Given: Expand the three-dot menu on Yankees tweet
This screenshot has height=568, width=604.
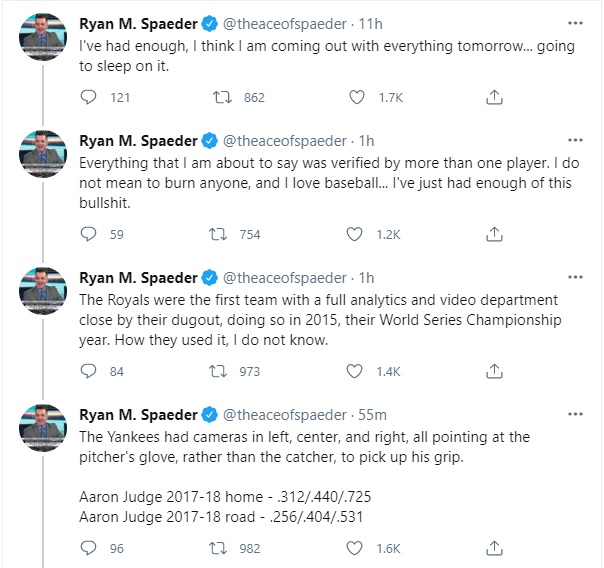Looking at the screenshot, I should point(575,413).
